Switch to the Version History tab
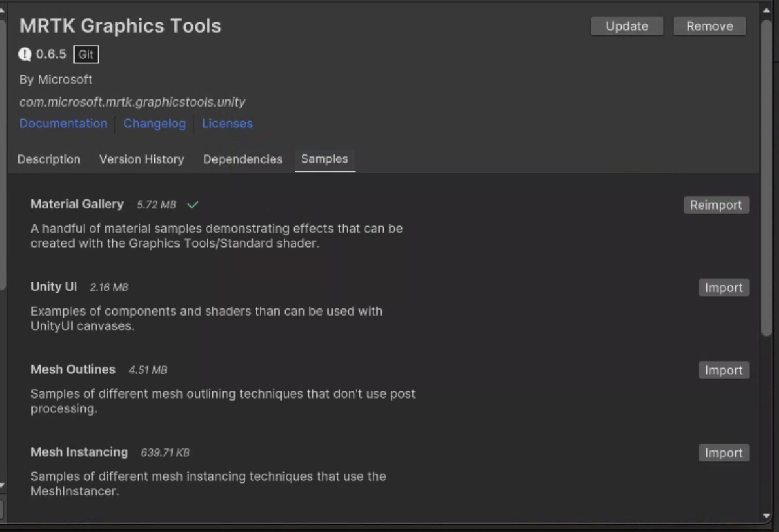This screenshot has height=532, width=779. [x=142, y=159]
